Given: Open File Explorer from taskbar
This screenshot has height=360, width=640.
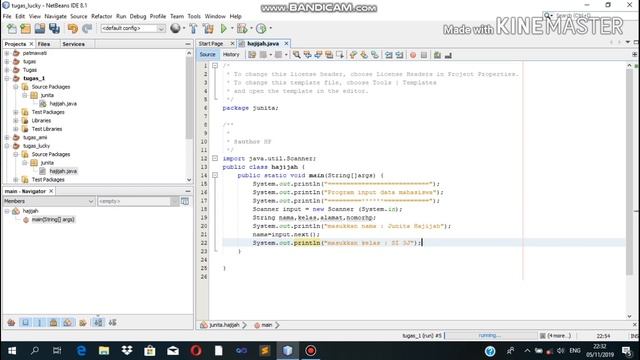Looking at the screenshot, I should pyautogui.click(x=104, y=351).
